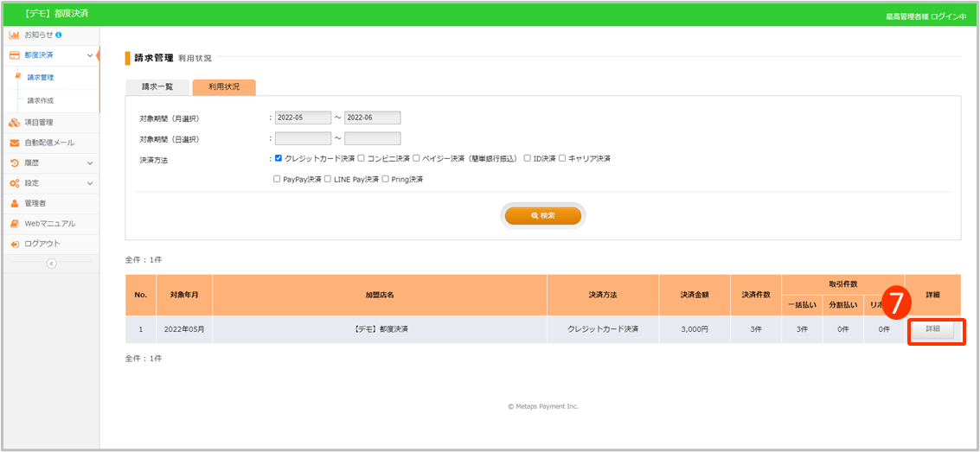Collapse sidebar with the double-arrow icon
The height and width of the screenshot is (452, 980).
pos(51,263)
